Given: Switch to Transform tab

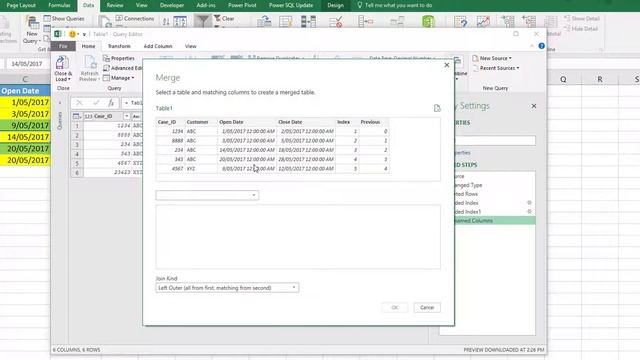Looking at the screenshot, I should point(119,46).
